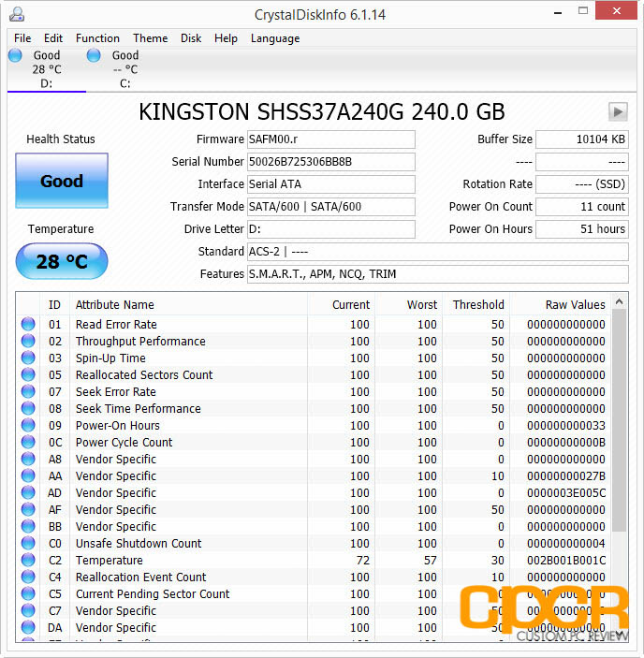Click the status orb for attribute A8
Viewport: 644px width, 658px height.
pos(28,459)
